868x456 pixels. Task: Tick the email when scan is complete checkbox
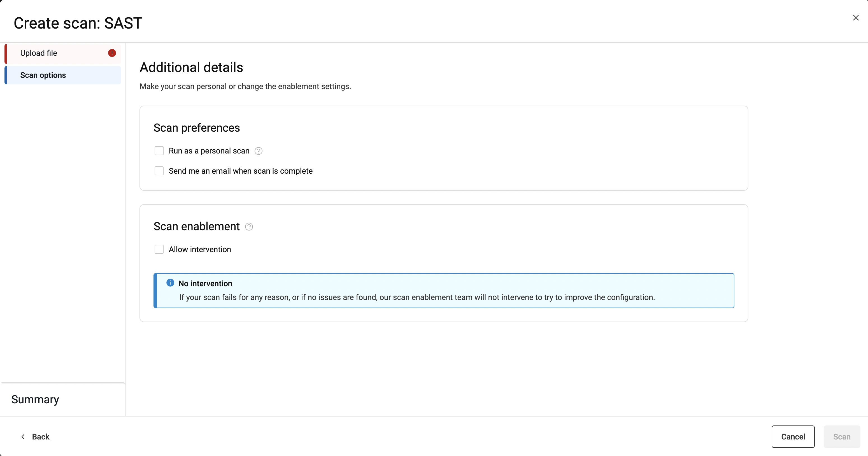159,171
